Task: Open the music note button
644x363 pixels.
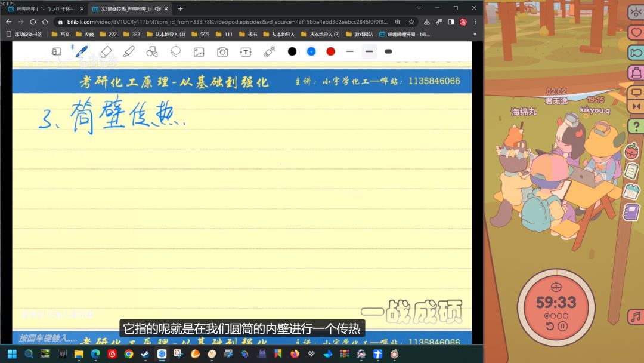Action: [x=636, y=317]
